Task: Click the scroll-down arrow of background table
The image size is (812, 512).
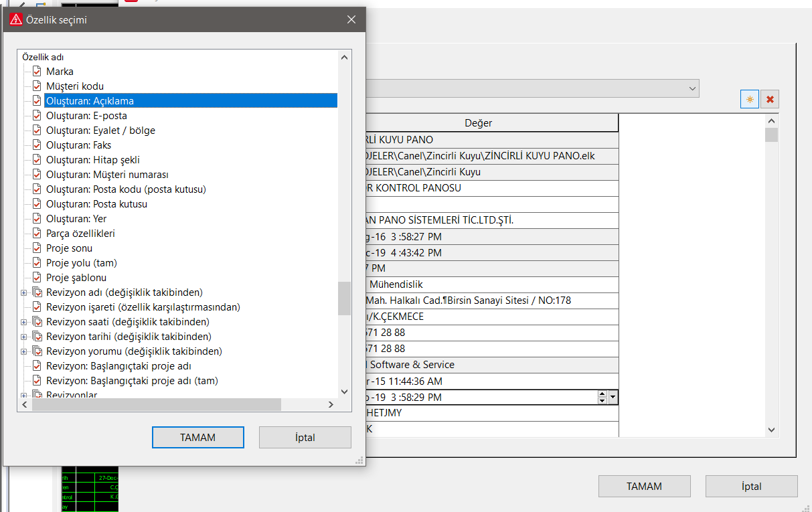Action: tap(771, 430)
